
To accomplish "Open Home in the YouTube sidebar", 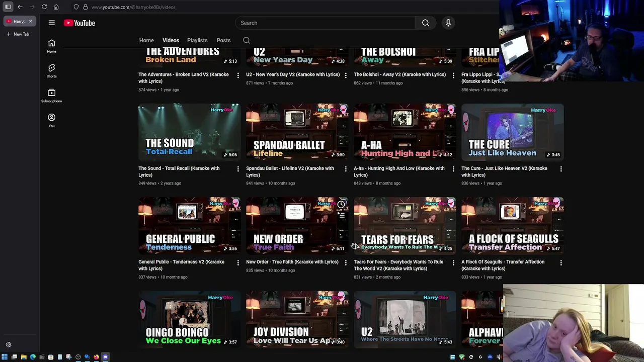I will click(51, 46).
